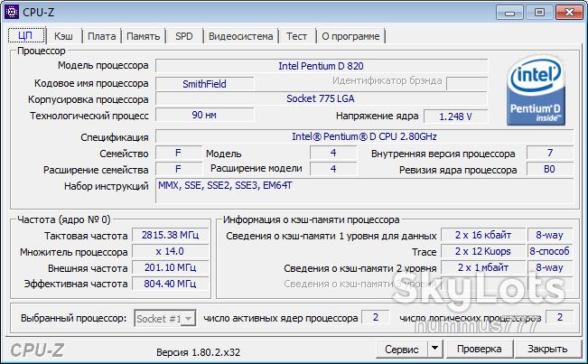Click the B0 core revision value
This screenshot has height=364, width=588.
coord(550,169)
